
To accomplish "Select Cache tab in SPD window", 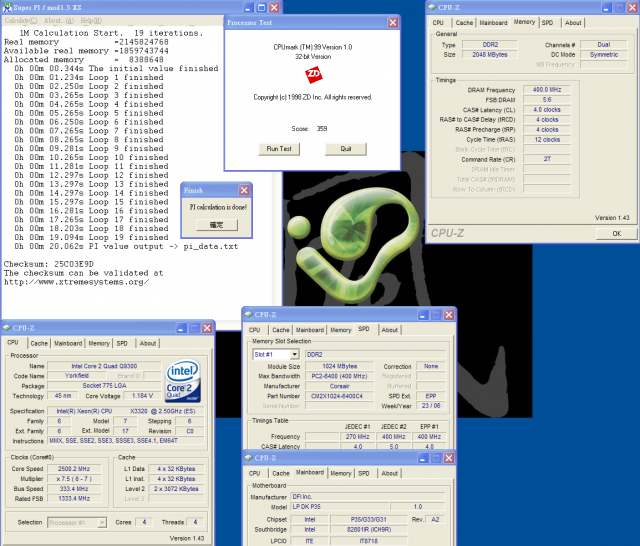I will click(x=281, y=330).
